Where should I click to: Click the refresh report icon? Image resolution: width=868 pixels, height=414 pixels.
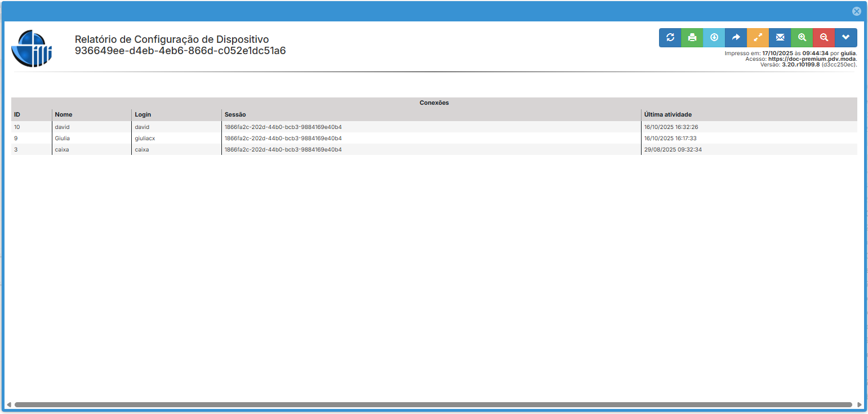pyautogui.click(x=670, y=38)
